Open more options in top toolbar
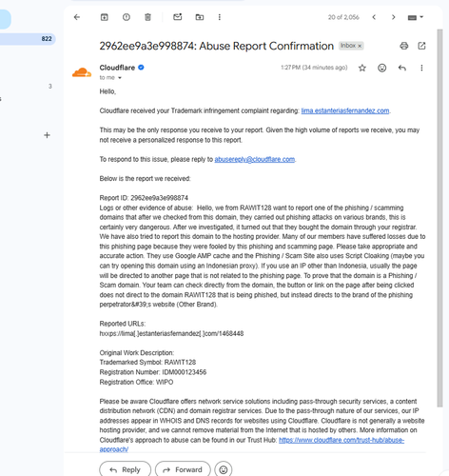 click(x=220, y=17)
